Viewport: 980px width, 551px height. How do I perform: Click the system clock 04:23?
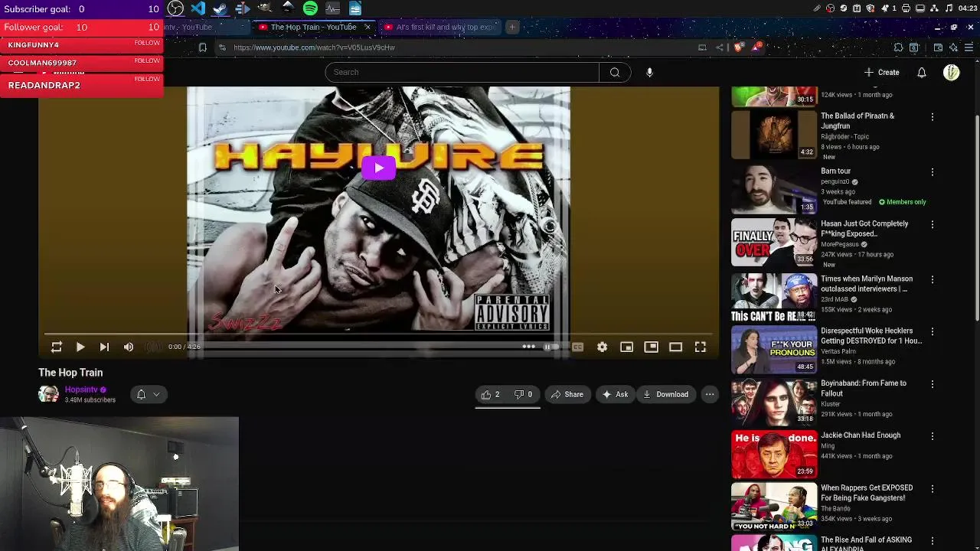pos(966,8)
